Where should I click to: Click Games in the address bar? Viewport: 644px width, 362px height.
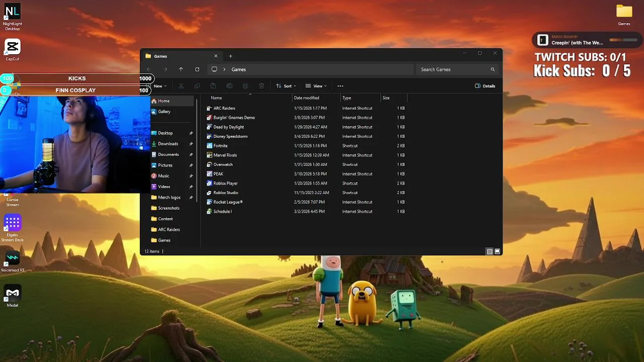click(238, 69)
